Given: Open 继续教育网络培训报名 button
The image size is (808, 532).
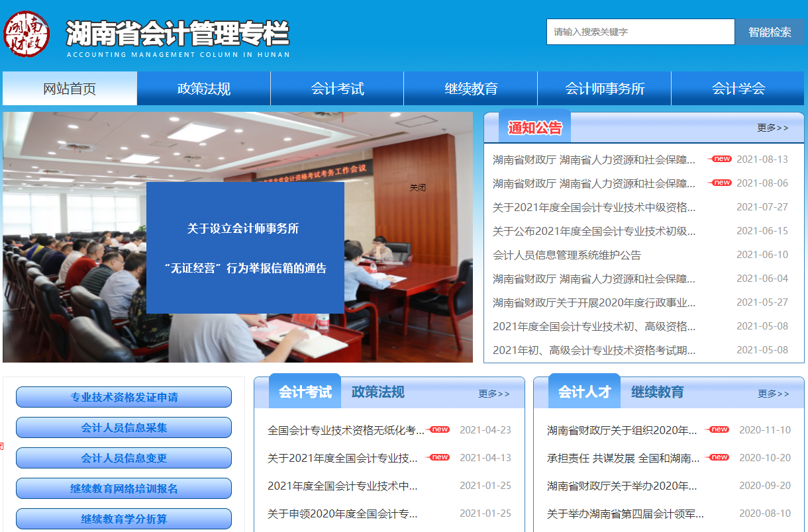Looking at the screenshot, I should pyautogui.click(x=124, y=489).
